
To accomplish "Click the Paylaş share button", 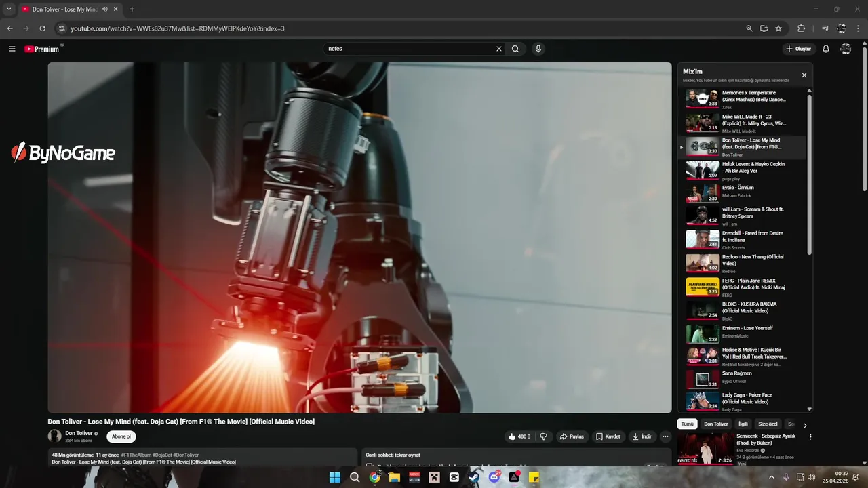I will (572, 436).
